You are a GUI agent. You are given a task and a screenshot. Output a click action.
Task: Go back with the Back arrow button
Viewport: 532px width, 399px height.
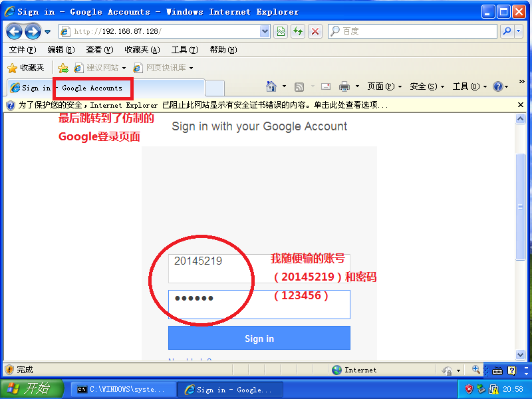[x=14, y=31]
